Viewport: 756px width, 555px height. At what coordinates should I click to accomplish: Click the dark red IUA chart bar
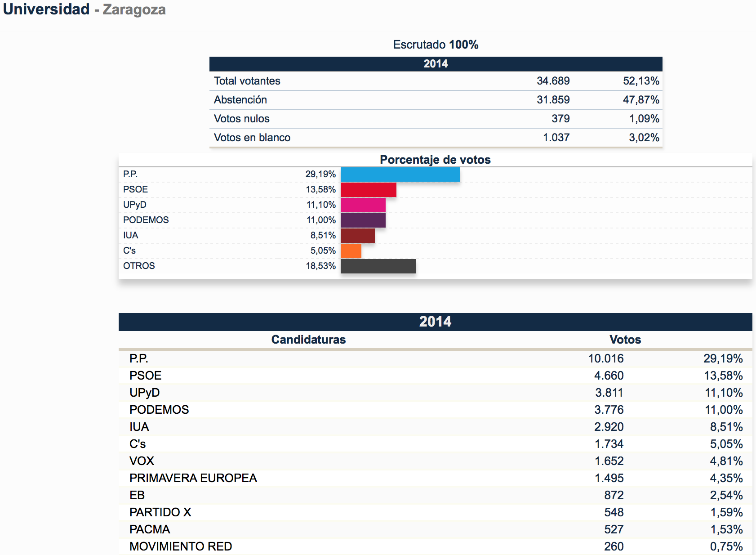coord(357,236)
